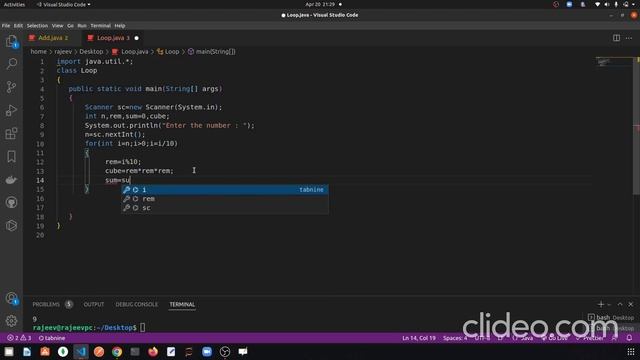Choose the 'sc' autocomplete suggestion

(x=224, y=208)
